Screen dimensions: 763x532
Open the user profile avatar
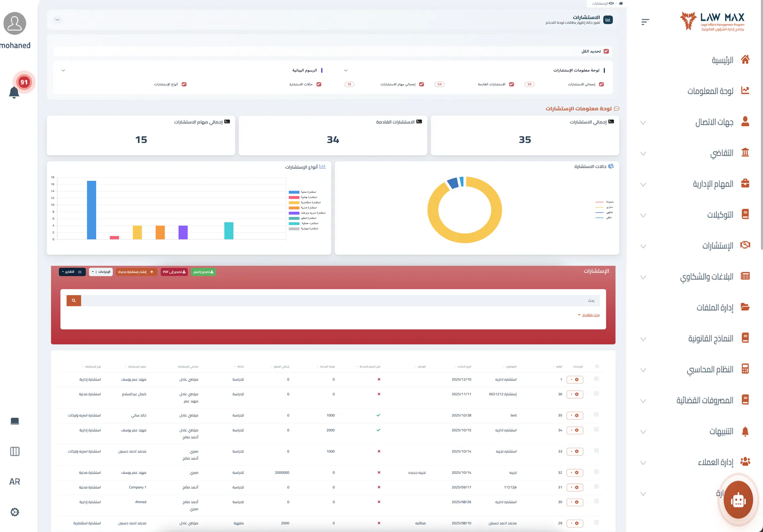pos(15,23)
